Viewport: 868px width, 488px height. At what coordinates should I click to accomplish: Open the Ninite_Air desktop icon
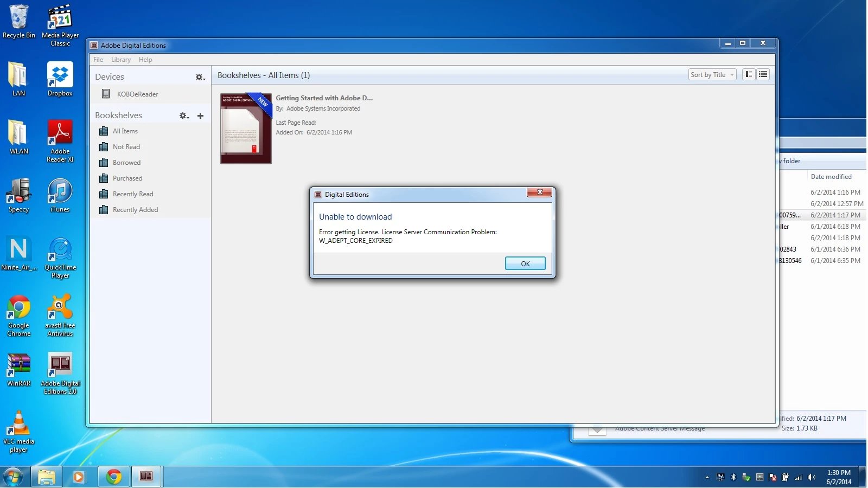coord(18,253)
